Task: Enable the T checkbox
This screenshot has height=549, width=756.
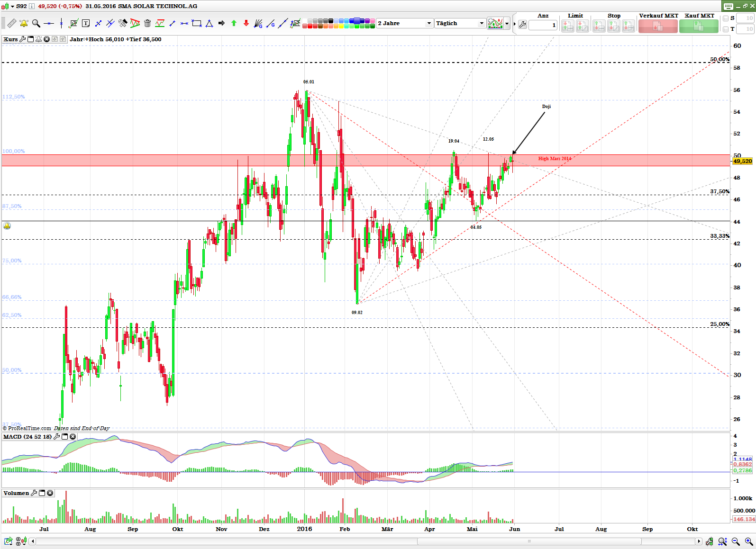Action: [x=726, y=29]
